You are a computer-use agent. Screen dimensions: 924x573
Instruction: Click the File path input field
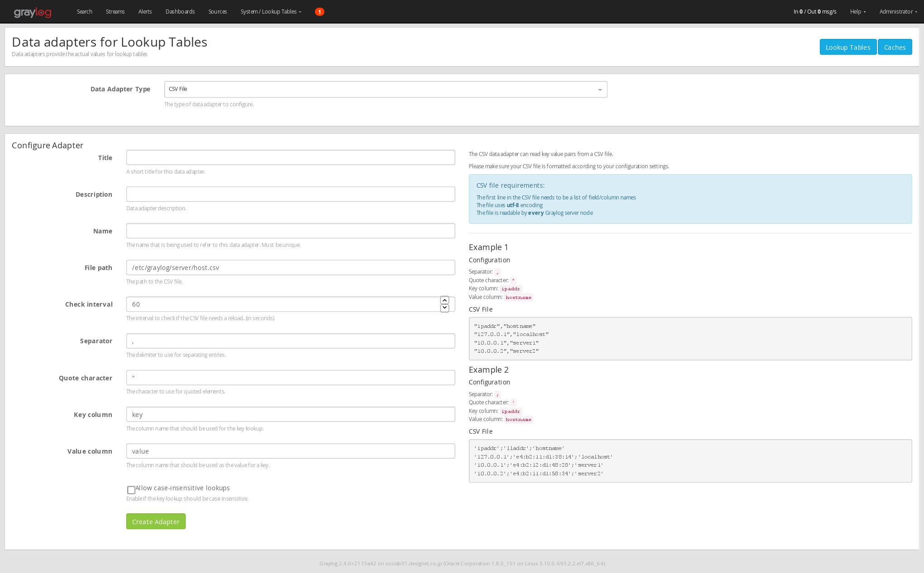pos(289,267)
